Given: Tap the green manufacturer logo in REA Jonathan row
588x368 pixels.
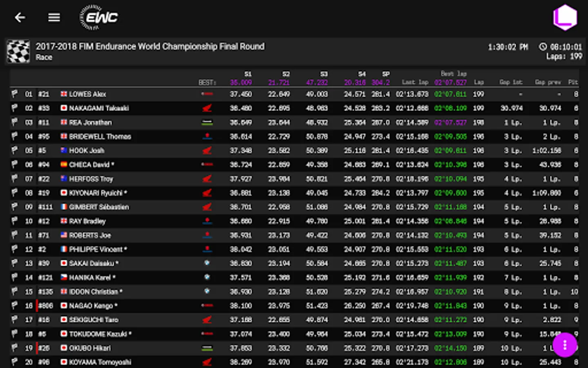Looking at the screenshot, I should (207, 122).
